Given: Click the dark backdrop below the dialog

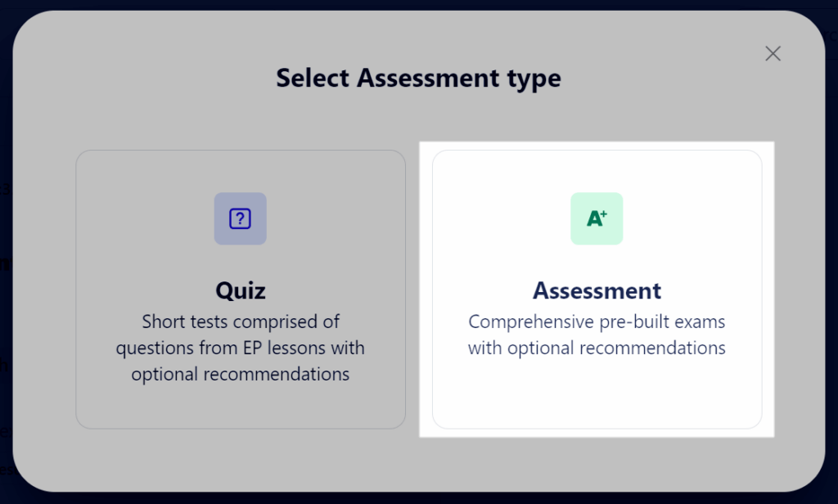Looking at the screenshot, I should (419, 498).
